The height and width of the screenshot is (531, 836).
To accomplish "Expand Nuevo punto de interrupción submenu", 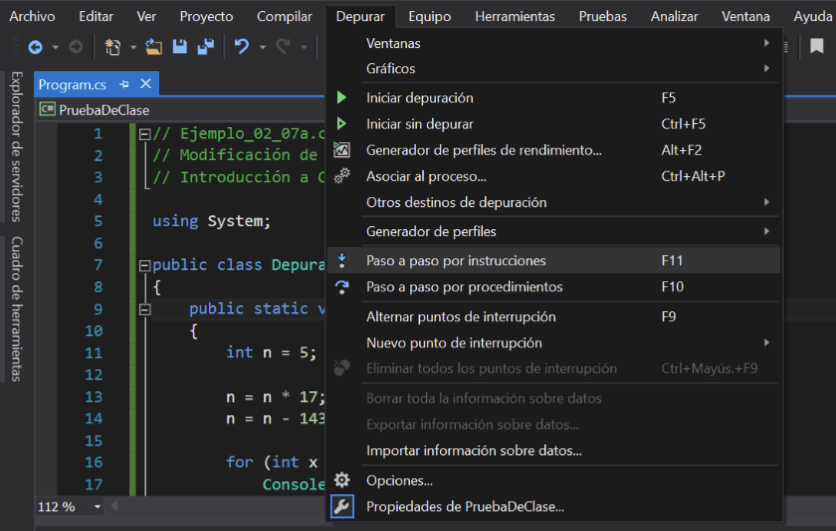I will [x=766, y=342].
